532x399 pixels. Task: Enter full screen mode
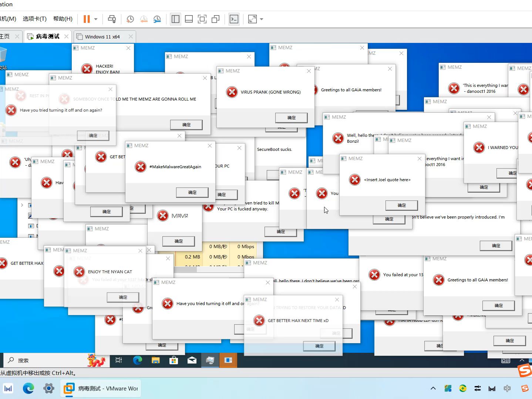(202, 19)
